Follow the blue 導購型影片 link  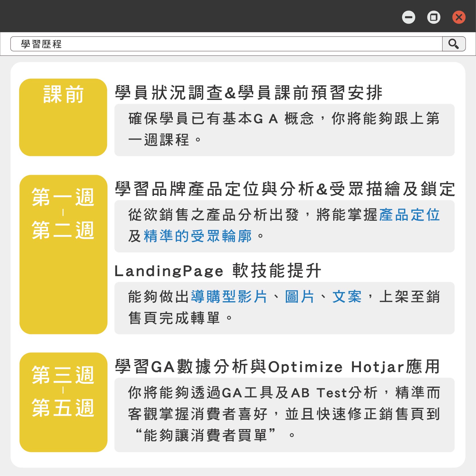pyautogui.click(x=229, y=296)
